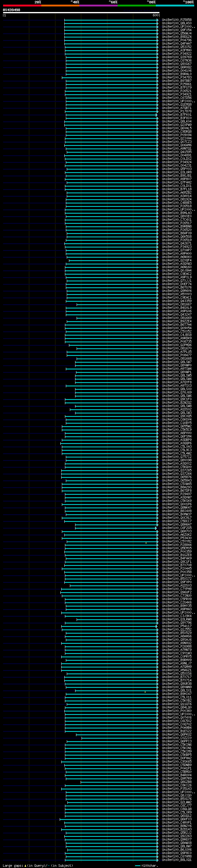This screenshot has width=197, height=868.
Task: Open hit UniRef100_B9RAL0
Action: (x=176, y=74)
